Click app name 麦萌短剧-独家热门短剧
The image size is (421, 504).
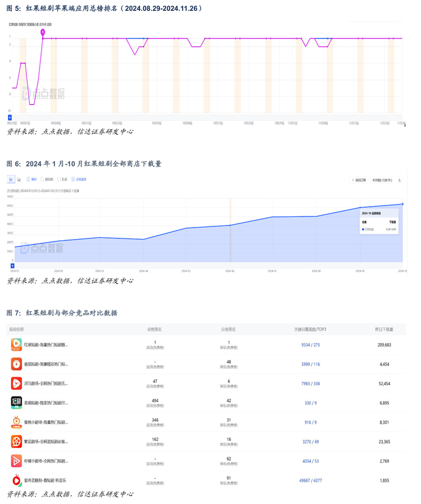[x=46, y=402]
